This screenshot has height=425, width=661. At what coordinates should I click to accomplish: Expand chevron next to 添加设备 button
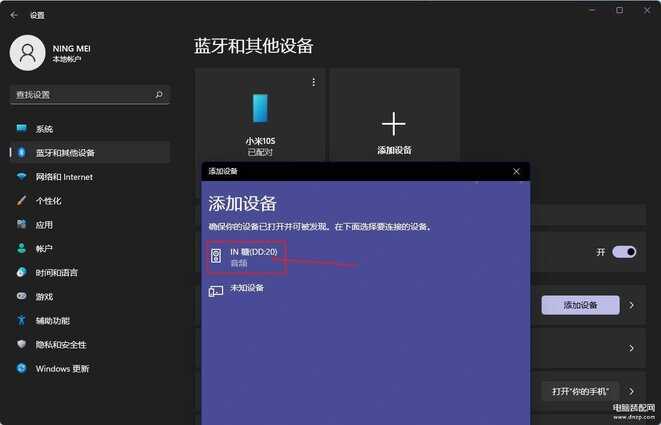pos(631,305)
